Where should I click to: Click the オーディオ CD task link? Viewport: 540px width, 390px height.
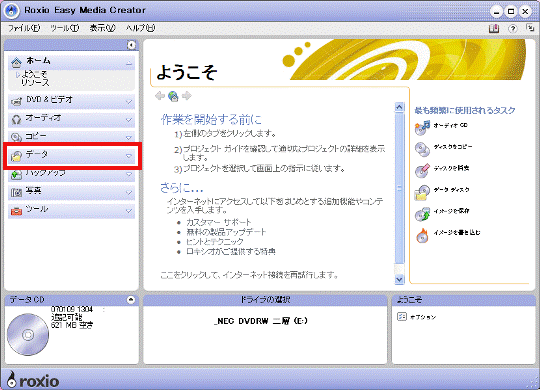pyautogui.click(x=450, y=125)
